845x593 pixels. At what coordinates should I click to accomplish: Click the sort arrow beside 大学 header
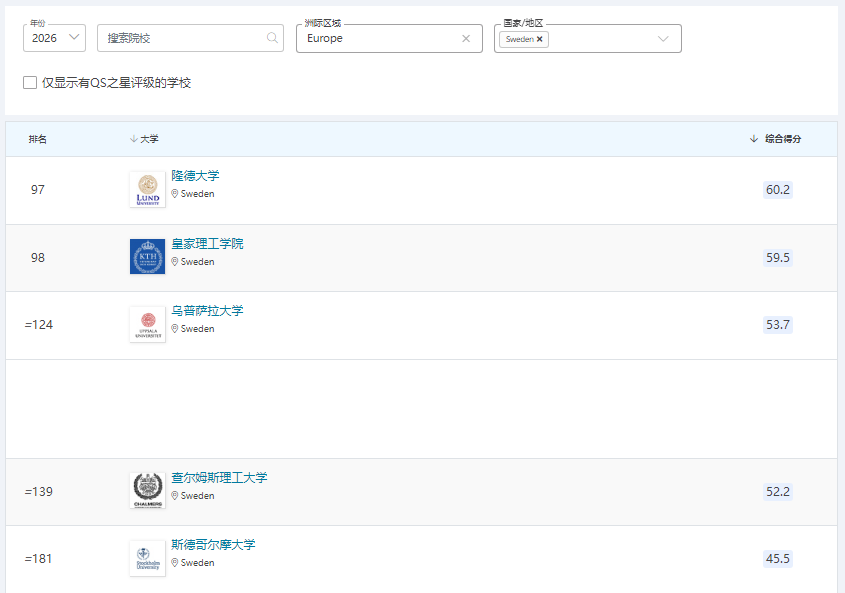coord(133,138)
